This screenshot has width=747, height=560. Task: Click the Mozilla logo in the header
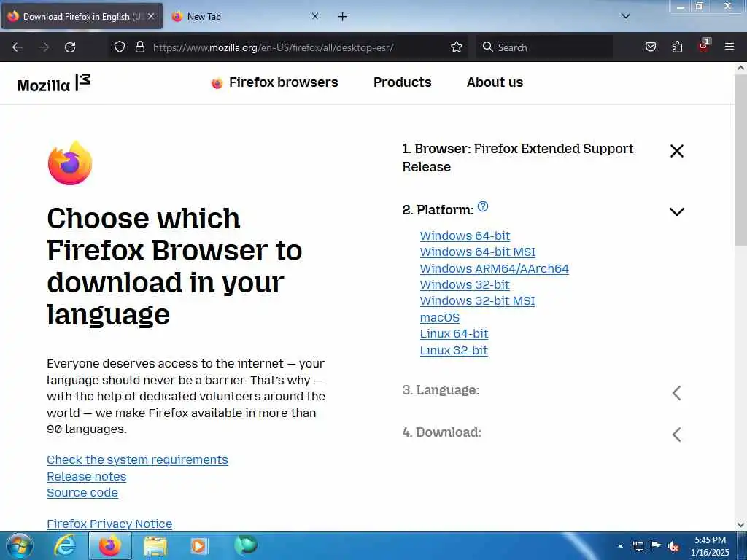pyautogui.click(x=54, y=83)
